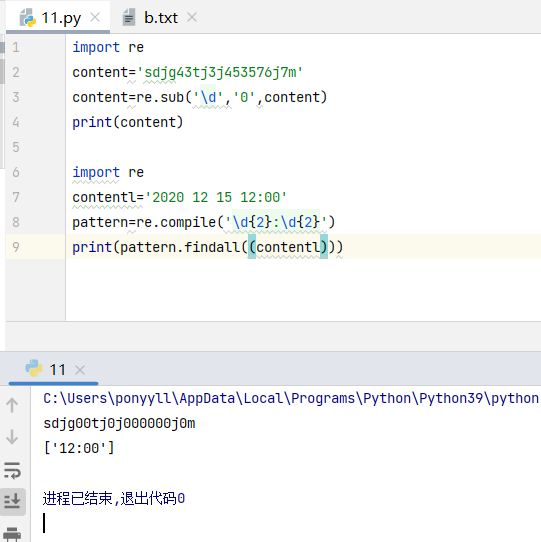This screenshot has height=542, width=541.
Task: Click the interpreter path in the console output
Action: pyautogui.click(x=291, y=399)
